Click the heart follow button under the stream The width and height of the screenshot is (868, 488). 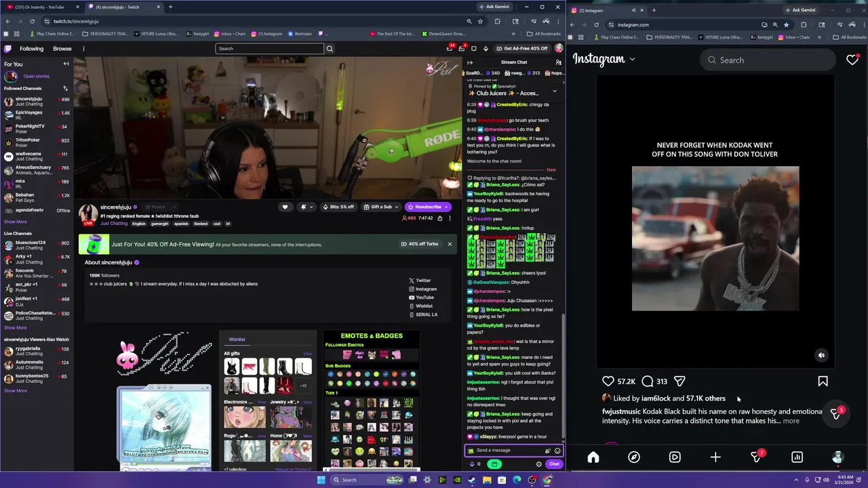(x=285, y=207)
